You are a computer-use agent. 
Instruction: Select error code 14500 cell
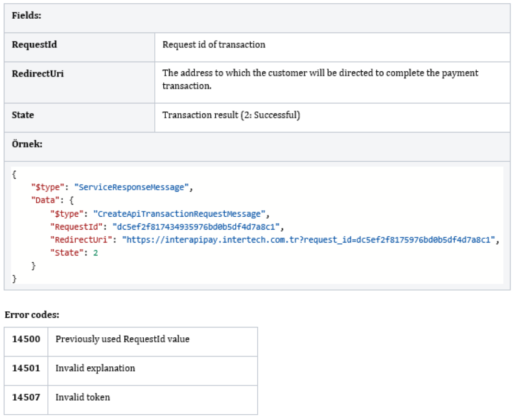pyautogui.click(x=26, y=339)
